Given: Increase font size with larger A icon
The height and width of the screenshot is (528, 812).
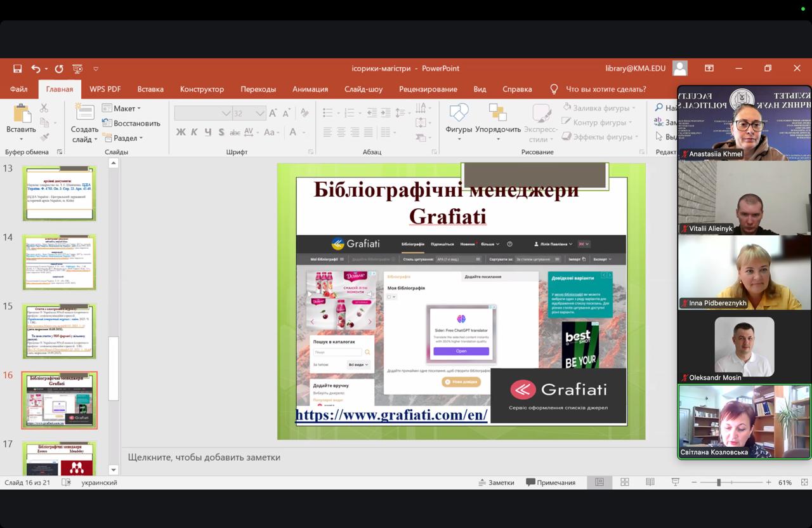Looking at the screenshot, I should tap(273, 113).
